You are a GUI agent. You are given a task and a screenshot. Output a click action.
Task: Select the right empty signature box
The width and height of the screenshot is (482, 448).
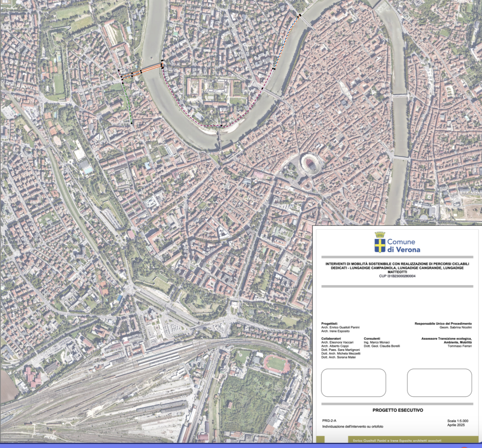point(439,383)
